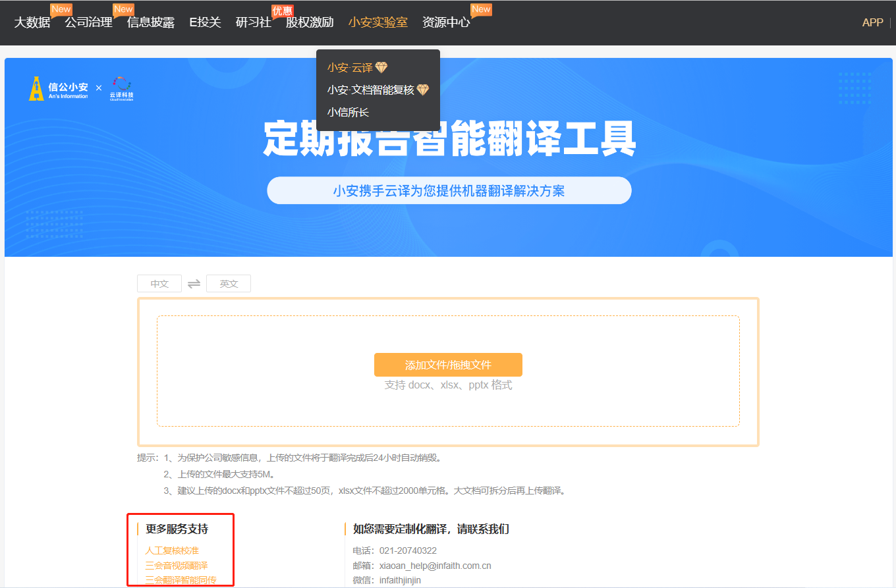Open the 人工复核校准 link

coord(172,550)
